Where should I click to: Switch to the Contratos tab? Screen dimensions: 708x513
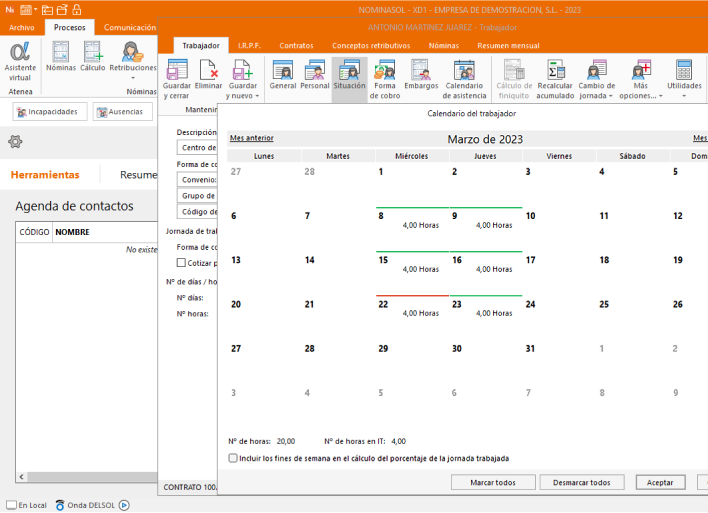pyautogui.click(x=296, y=46)
